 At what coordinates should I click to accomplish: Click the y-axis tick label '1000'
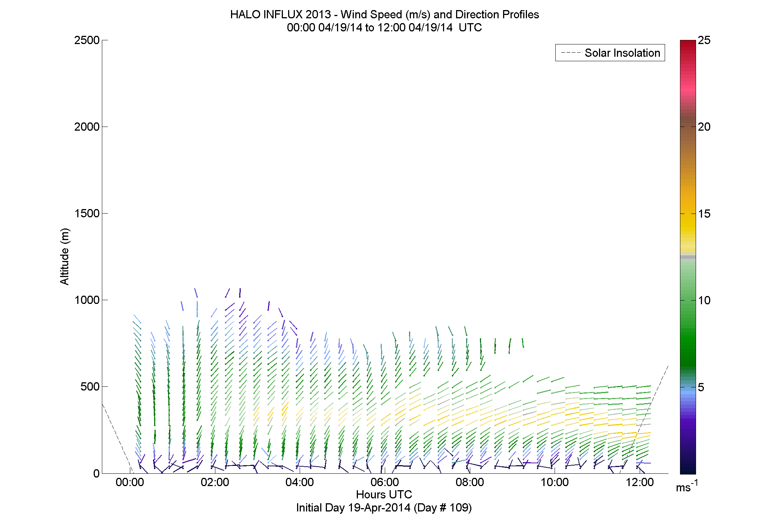click(87, 300)
